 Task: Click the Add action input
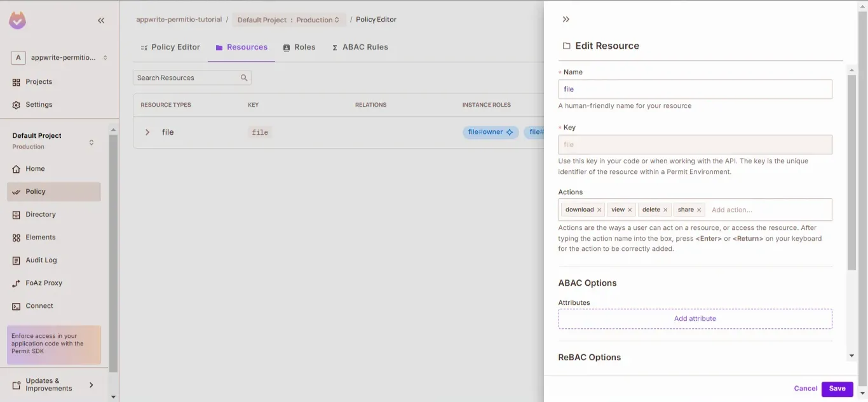(769, 210)
